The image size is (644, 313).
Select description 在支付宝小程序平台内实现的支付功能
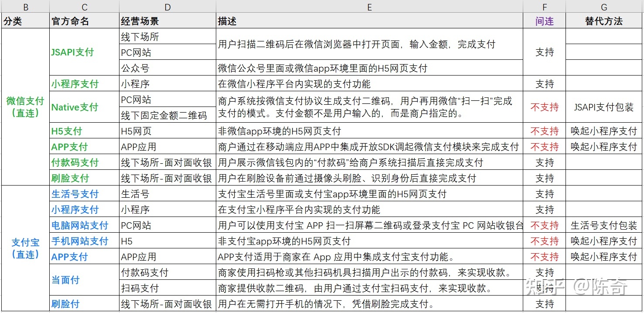click(369, 210)
